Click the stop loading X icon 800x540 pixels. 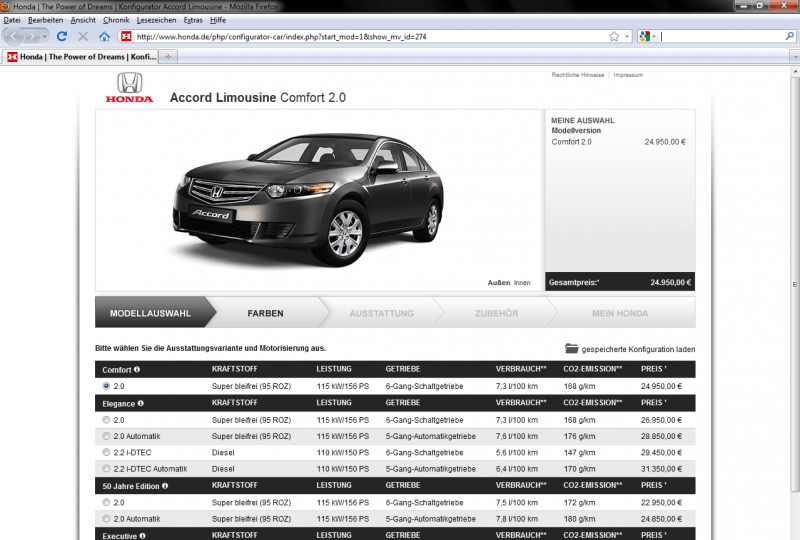(x=83, y=36)
